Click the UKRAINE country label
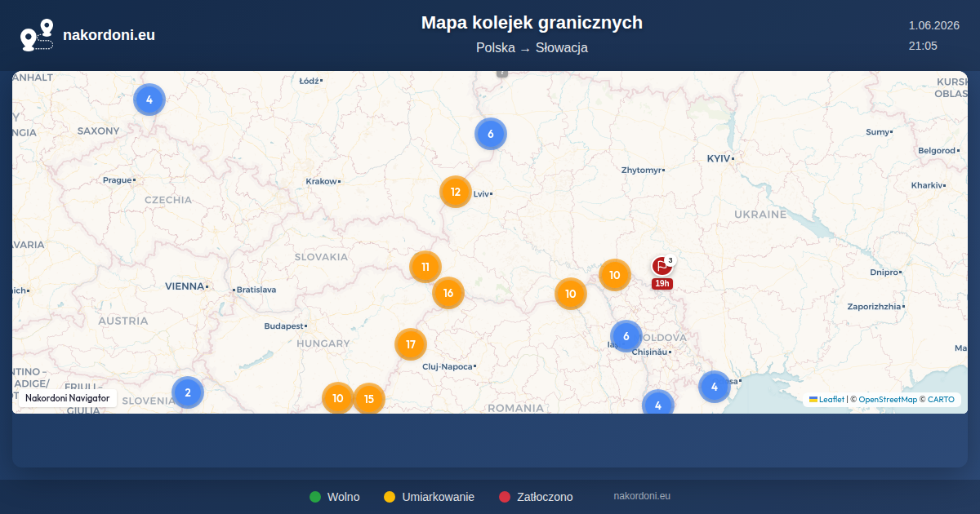The height and width of the screenshot is (514, 980). [x=760, y=214]
